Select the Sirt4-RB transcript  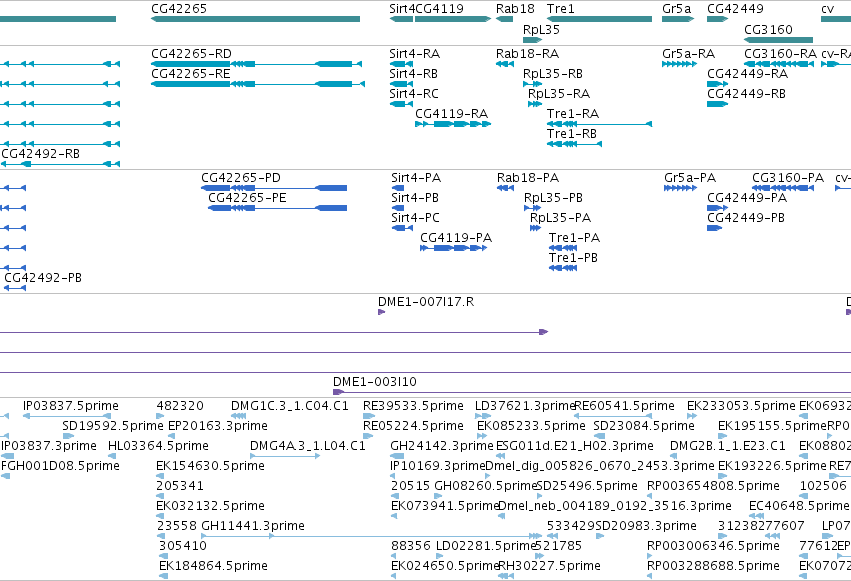(x=402, y=84)
